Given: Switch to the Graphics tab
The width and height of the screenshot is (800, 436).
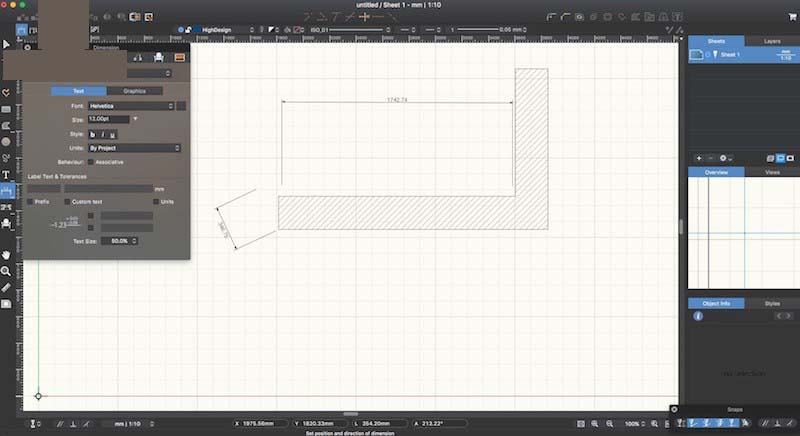Looking at the screenshot, I should (135, 91).
